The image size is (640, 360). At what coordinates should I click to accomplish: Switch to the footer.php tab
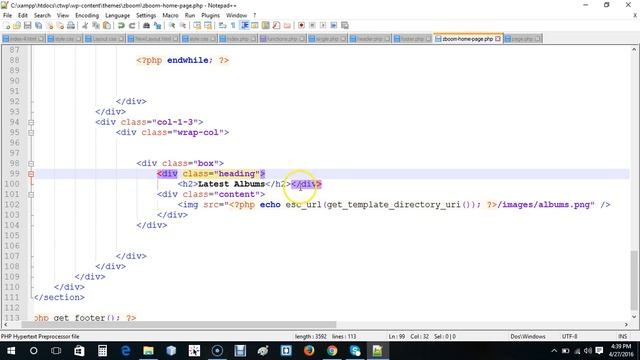coord(412,39)
